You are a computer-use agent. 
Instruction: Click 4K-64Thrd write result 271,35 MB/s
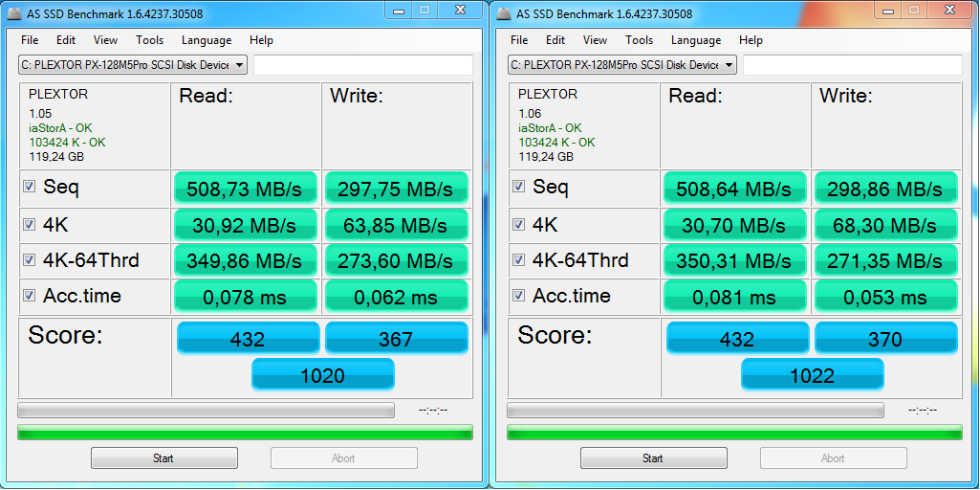point(885,260)
